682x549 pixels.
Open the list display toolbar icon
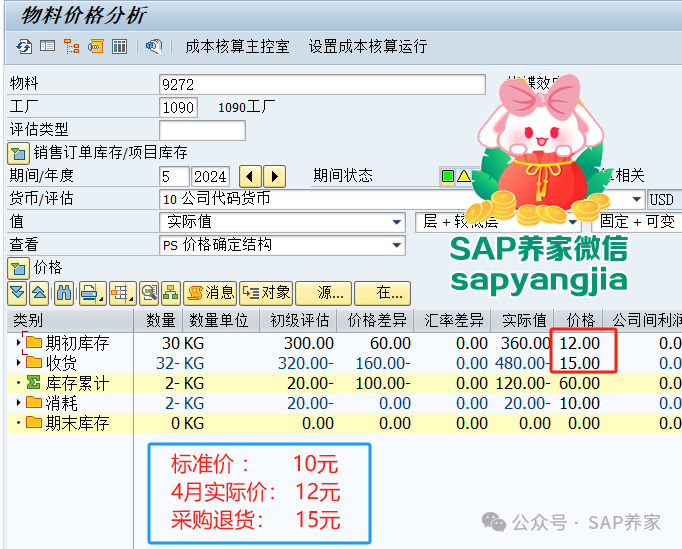[47, 46]
